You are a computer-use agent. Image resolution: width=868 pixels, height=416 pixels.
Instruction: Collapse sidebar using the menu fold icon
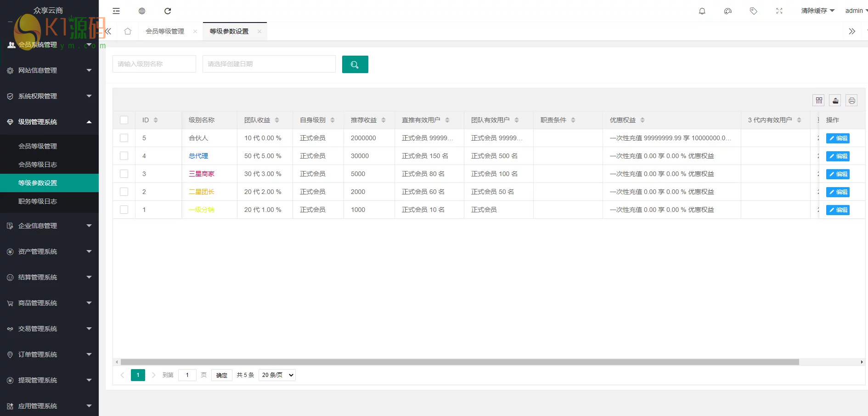pos(116,11)
